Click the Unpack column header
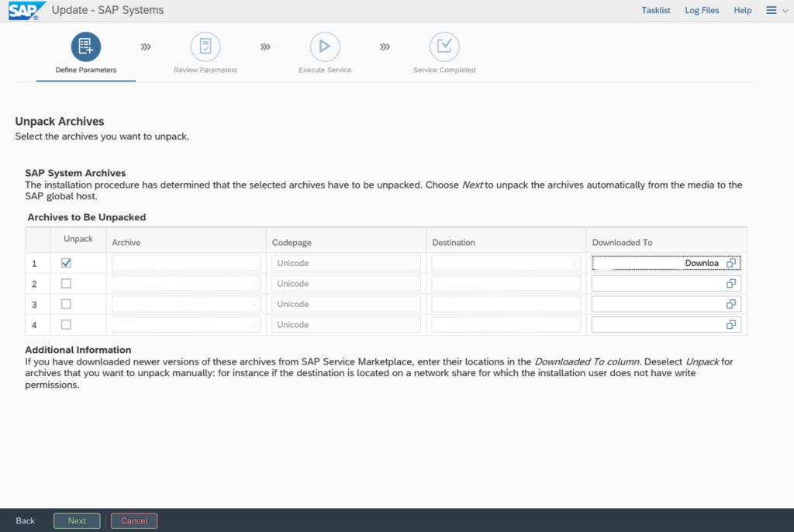The image size is (794, 532). (78, 239)
